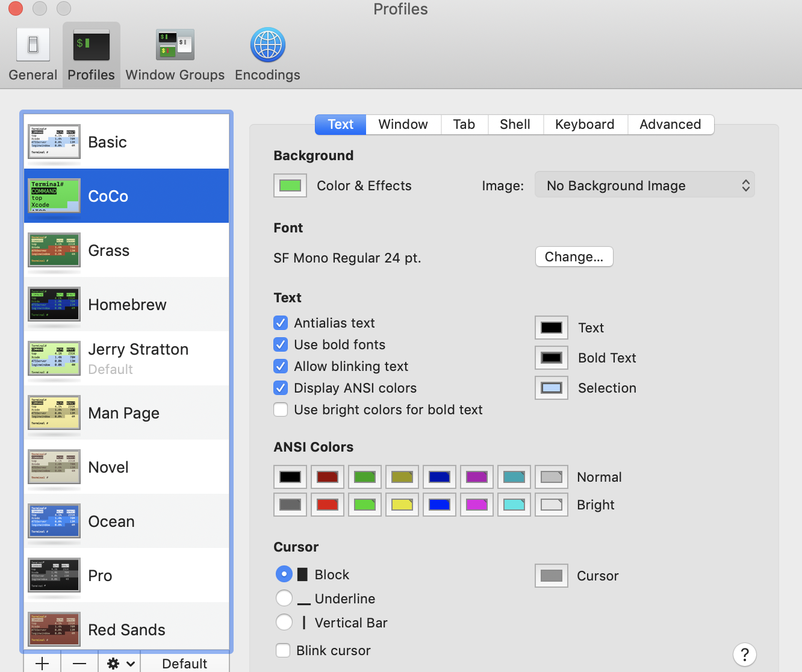Select the Underline cursor radio button
Image resolution: width=802 pixels, height=672 pixels.
click(284, 599)
